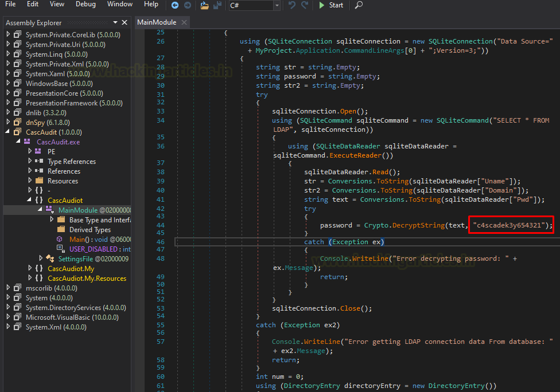Open the C# language dropdown
This screenshot has height=392, width=560.
click(277, 6)
